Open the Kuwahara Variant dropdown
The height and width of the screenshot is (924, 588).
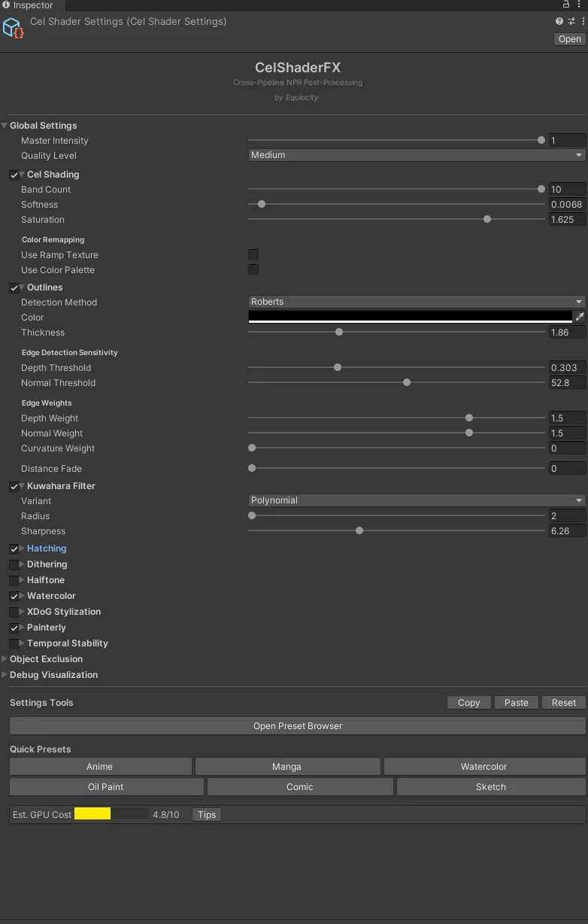pyautogui.click(x=417, y=500)
